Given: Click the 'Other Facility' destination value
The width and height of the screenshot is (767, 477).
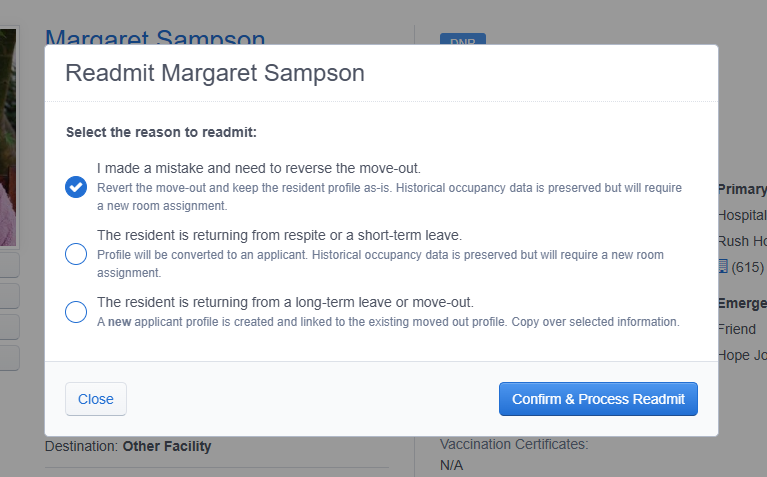Looking at the screenshot, I should pos(167,446).
